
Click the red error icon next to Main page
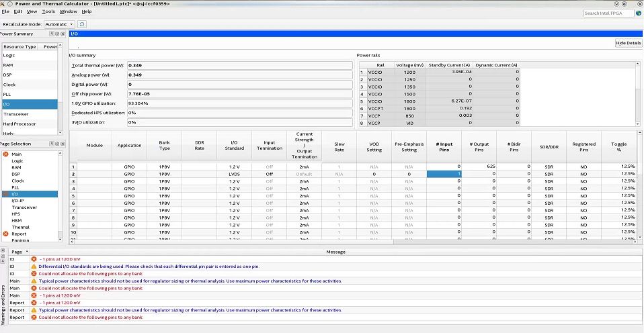(6, 154)
